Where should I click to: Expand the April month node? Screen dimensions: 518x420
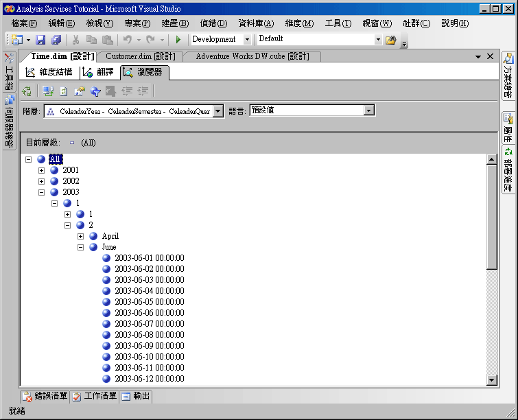tap(80, 236)
